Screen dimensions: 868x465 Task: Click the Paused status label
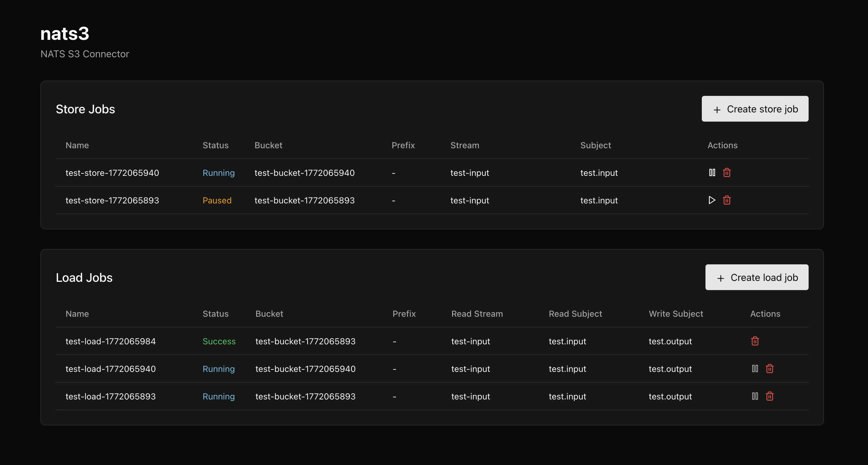[x=217, y=200]
